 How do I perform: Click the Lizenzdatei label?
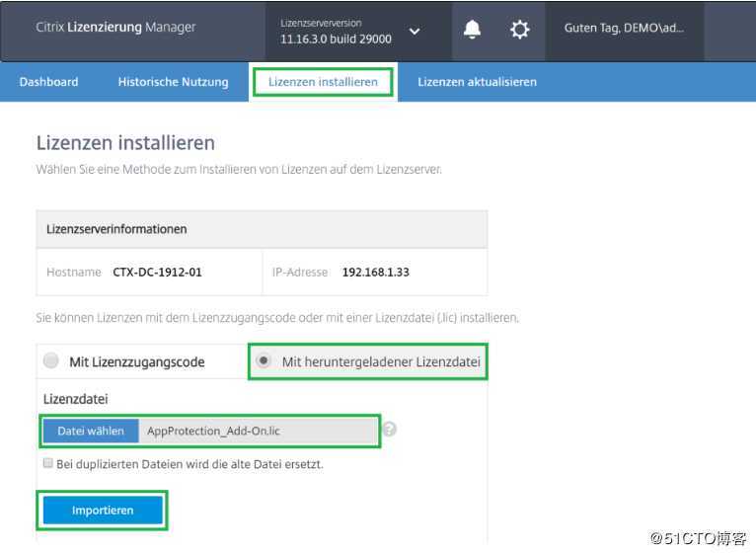tap(76, 399)
